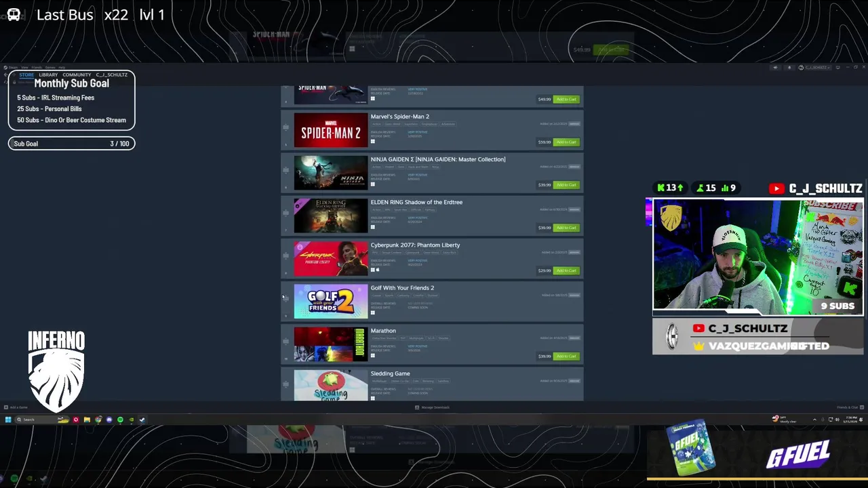Screen dimensions: 868x488
Task: Click Windows platform icon under Marvel's Spider-Man 2
Action: click(x=372, y=142)
